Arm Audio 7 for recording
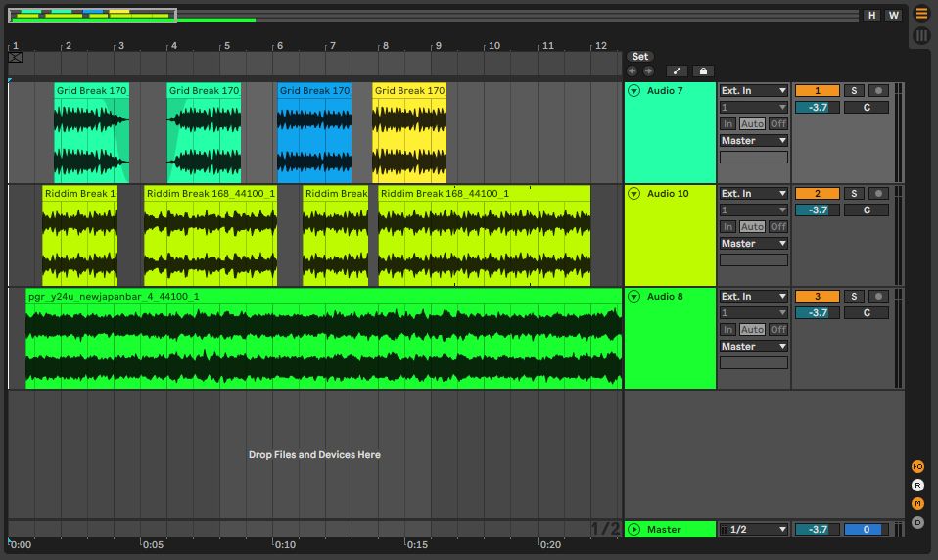The width and height of the screenshot is (938, 560). pos(879,91)
